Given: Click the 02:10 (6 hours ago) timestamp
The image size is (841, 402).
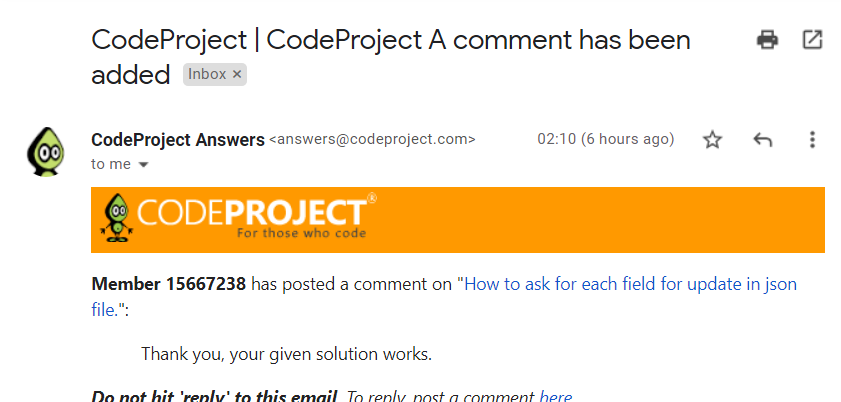Looking at the screenshot, I should (606, 139).
